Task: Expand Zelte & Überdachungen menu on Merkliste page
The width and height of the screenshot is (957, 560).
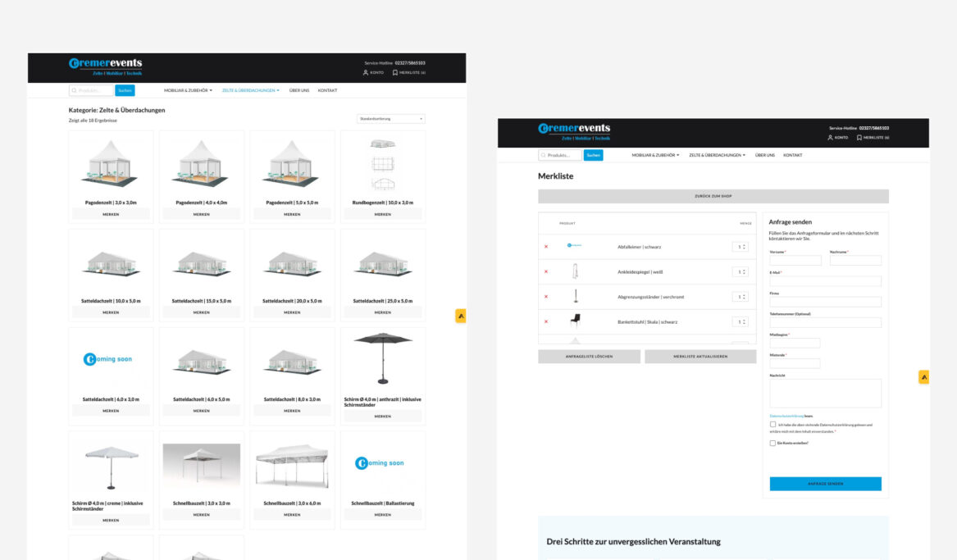Action: point(717,155)
